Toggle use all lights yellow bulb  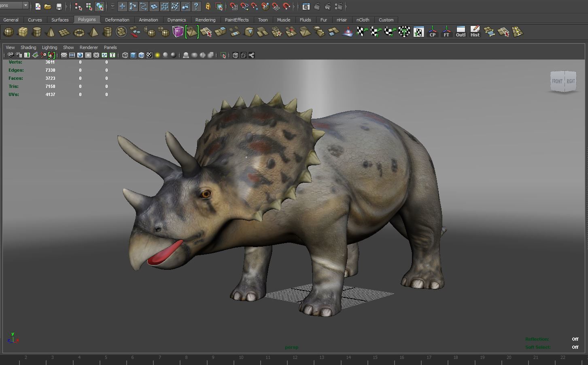click(x=157, y=55)
